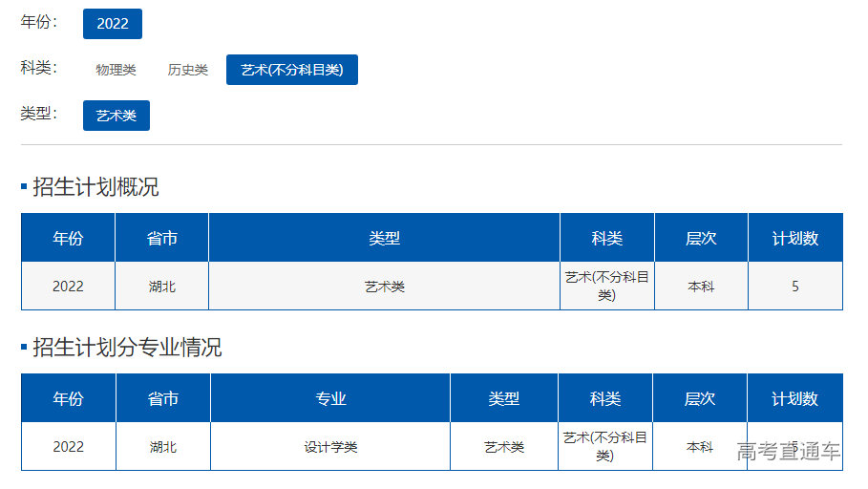Image resolution: width=868 pixels, height=489 pixels.
Task: Switch to the 历史类 subject filter
Action: pos(188,70)
